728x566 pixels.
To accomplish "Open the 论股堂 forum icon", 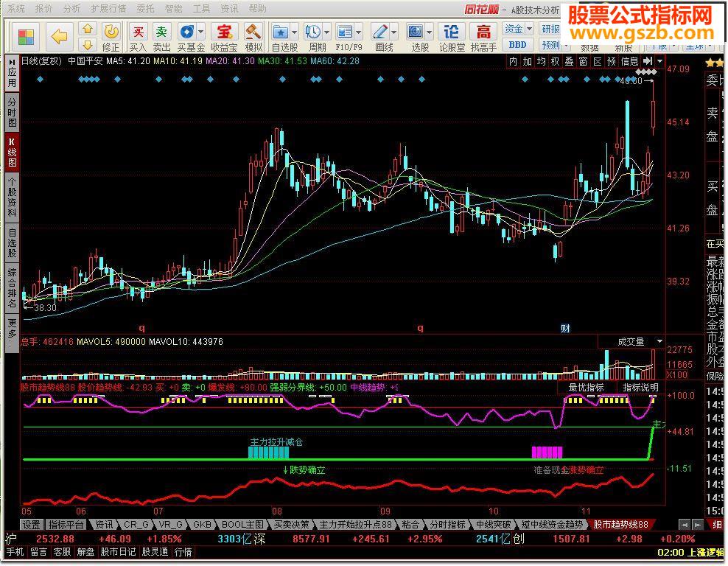I will [451, 32].
